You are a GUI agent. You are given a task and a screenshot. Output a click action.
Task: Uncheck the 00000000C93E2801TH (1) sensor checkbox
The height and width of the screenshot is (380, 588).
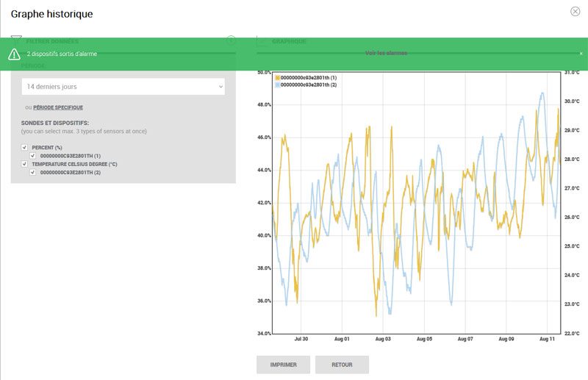click(x=32, y=156)
